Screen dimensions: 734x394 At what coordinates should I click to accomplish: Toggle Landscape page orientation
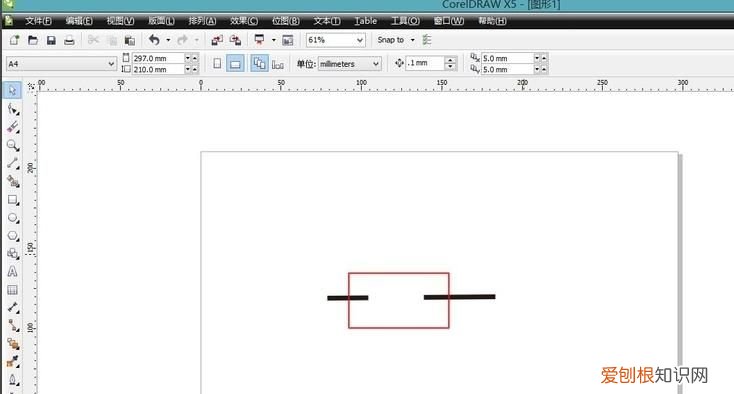pos(235,64)
